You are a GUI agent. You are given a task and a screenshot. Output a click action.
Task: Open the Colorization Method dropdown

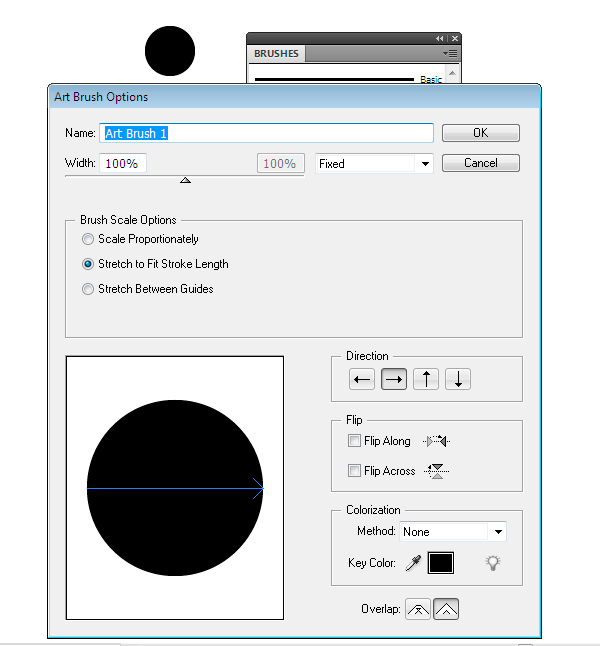(453, 532)
